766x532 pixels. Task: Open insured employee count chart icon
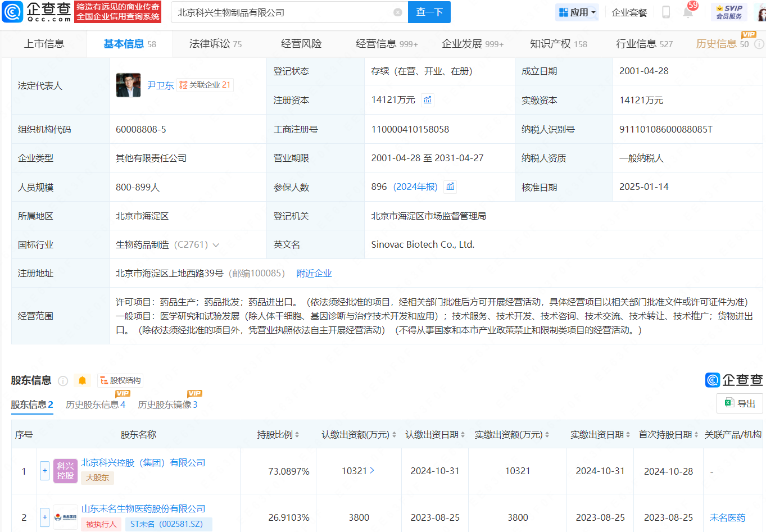[450, 187]
